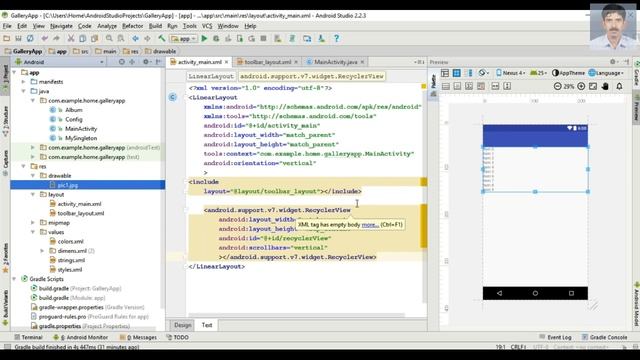
Task: Zoom out the layout preview
Action: pos(558,86)
